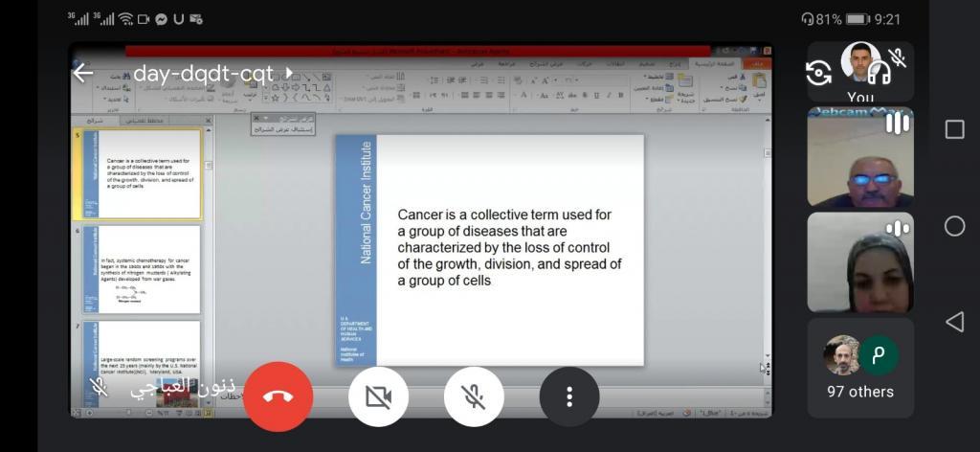Switch camera using the flip camera icon
The width and height of the screenshot is (980, 452).
tap(819, 73)
